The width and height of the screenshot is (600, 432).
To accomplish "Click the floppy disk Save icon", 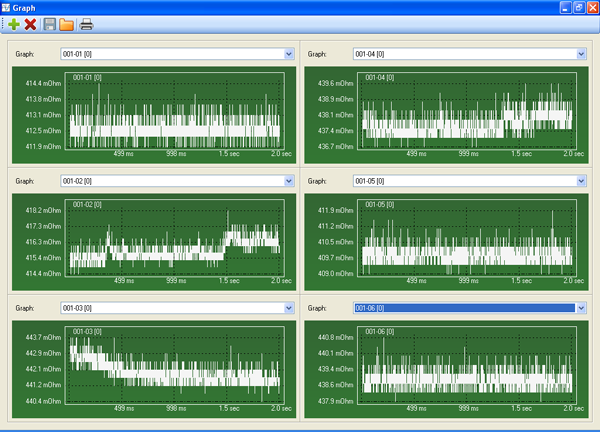I will [x=49, y=24].
